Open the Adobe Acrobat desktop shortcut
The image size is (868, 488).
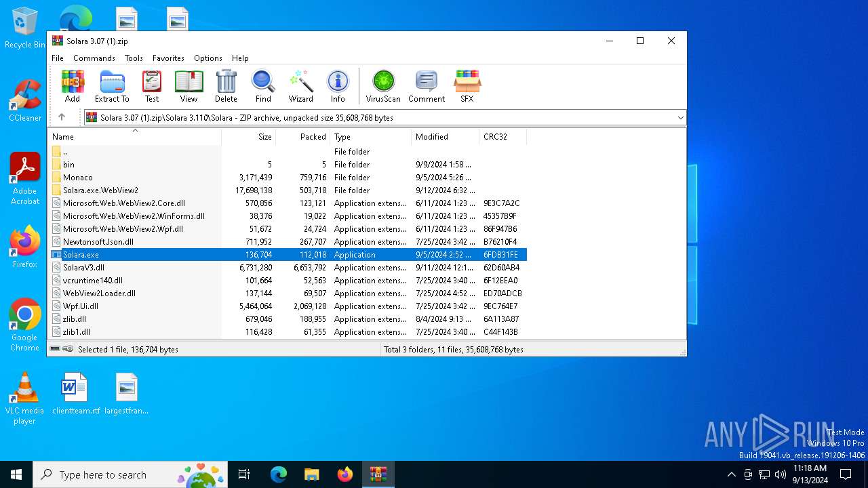coord(25,179)
